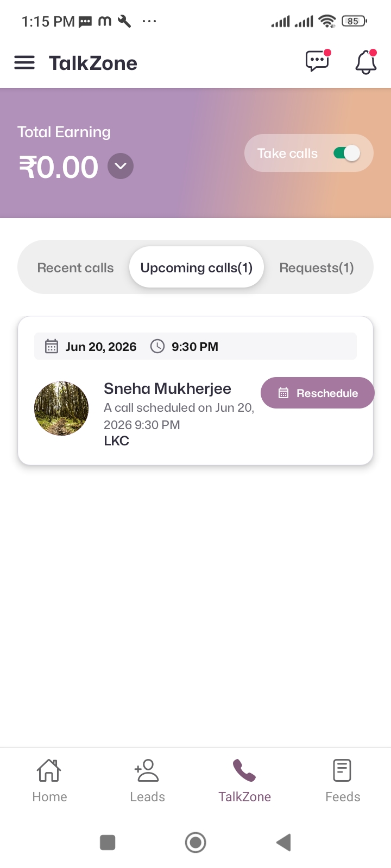Screen dimensions: 391x868
Task: Toggle the Take calls switch
Action: point(346,154)
